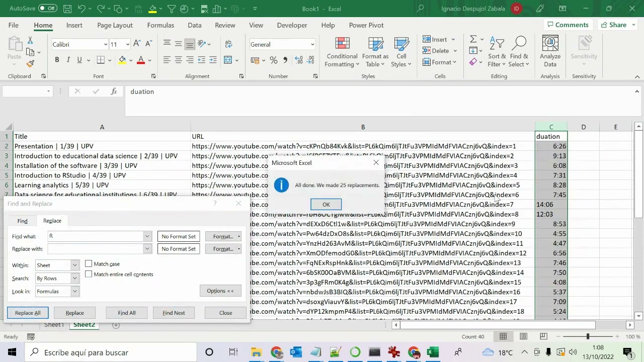Viewport: 644px width, 362px height.
Task: Add a new sheet with plus icon
Action: [116, 325]
